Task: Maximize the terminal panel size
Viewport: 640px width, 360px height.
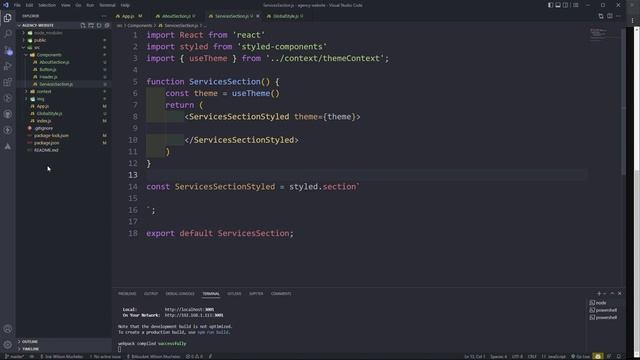Action: click(x=612, y=293)
